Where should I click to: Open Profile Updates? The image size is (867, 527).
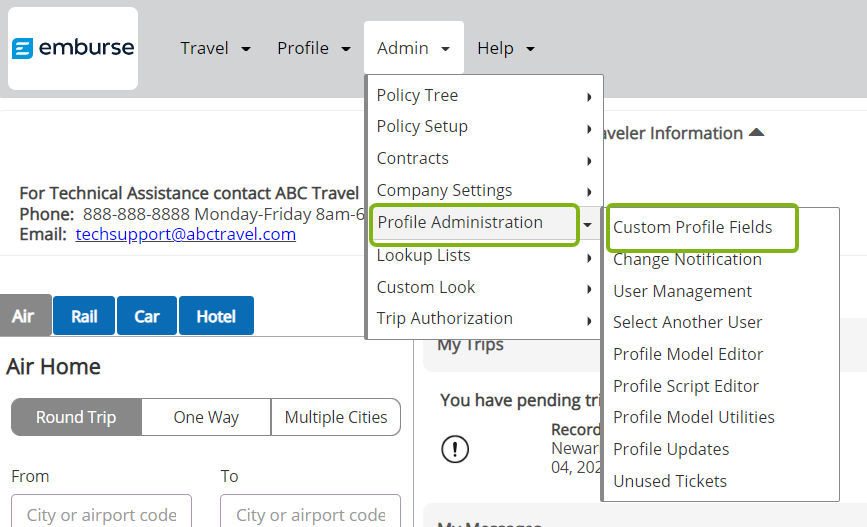(x=671, y=450)
